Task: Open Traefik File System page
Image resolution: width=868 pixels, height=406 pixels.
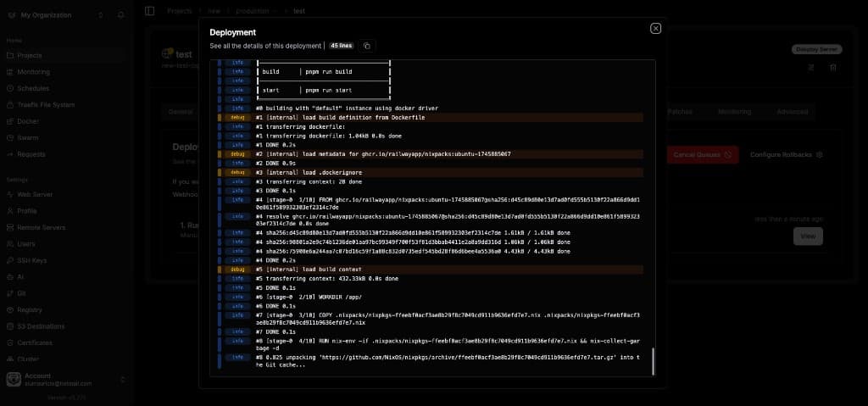Action: pyautogui.click(x=46, y=105)
